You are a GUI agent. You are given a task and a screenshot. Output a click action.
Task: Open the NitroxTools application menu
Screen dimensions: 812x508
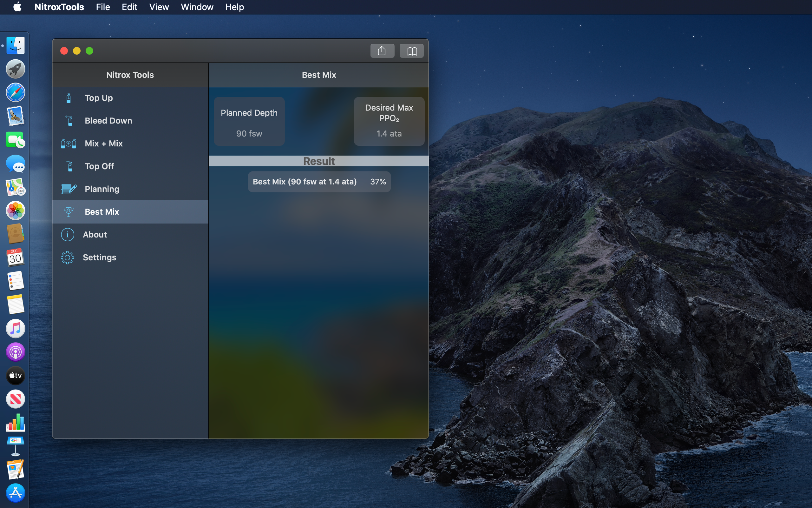(59, 7)
